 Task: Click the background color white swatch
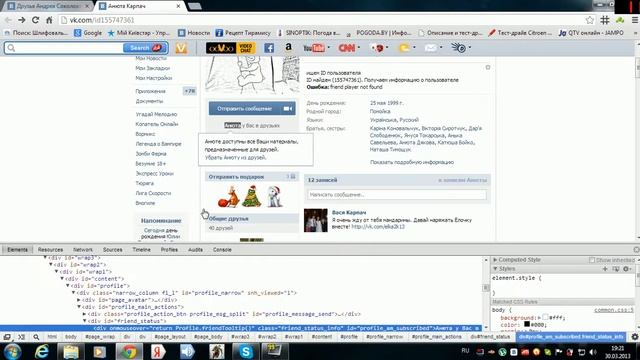click(545, 317)
